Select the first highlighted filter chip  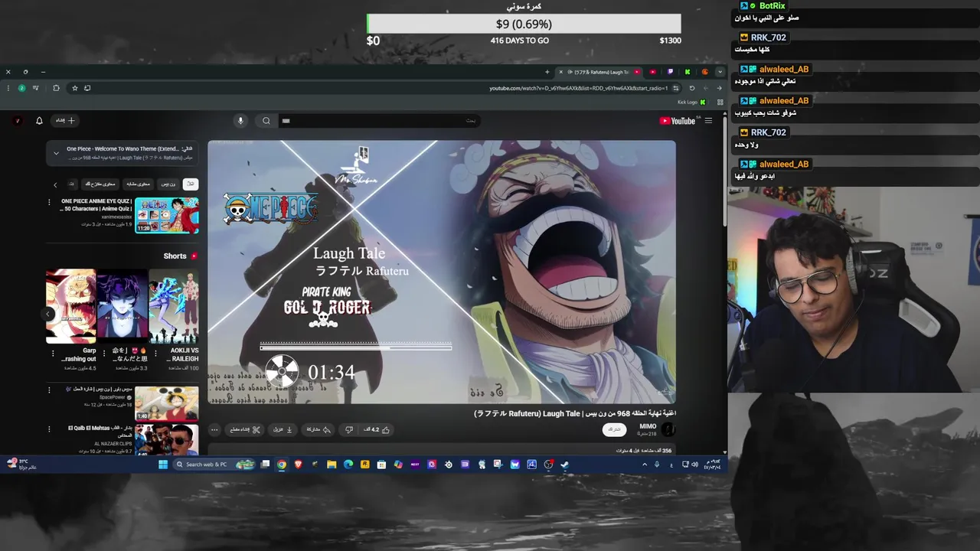point(191,184)
